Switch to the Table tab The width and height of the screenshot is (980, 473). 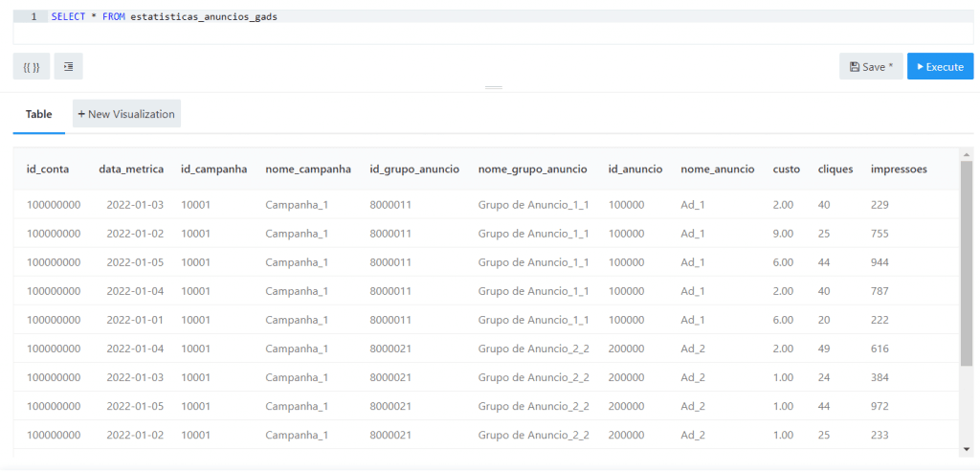pos(39,114)
